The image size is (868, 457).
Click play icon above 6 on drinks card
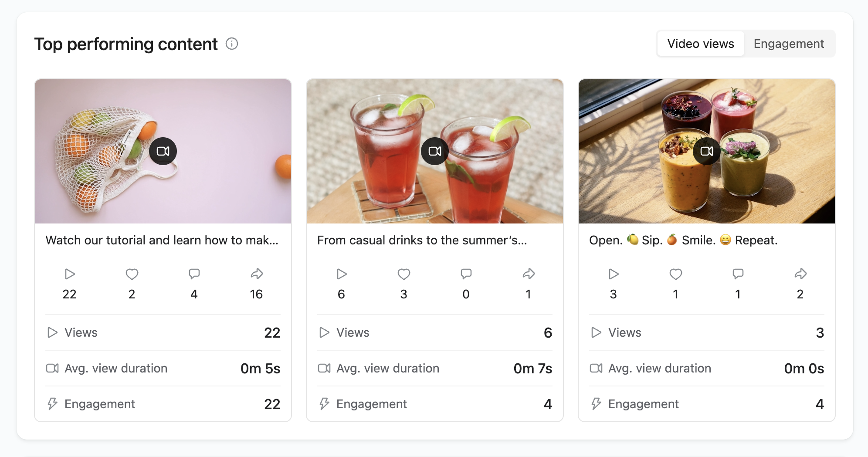pos(342,274)
